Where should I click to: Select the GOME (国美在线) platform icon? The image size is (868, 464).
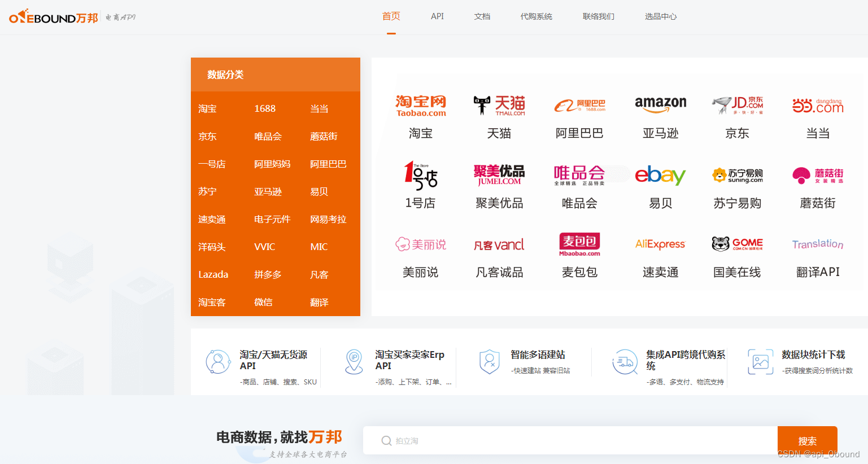[737, 243]
